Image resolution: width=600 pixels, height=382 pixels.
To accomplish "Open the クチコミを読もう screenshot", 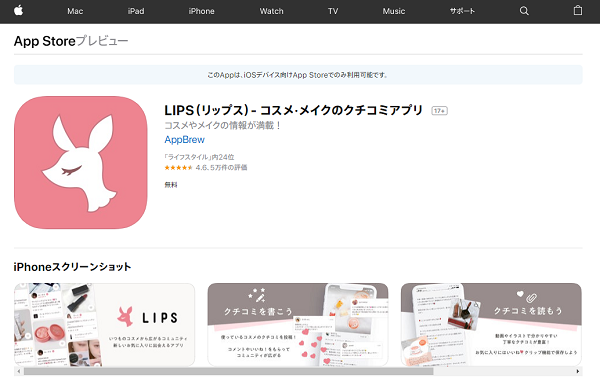I will point(491,325).
